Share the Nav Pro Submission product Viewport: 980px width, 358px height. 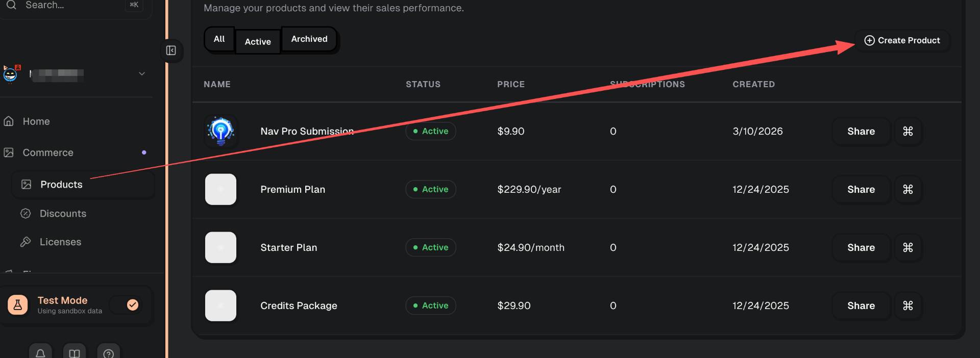click(x=861, y=132)
